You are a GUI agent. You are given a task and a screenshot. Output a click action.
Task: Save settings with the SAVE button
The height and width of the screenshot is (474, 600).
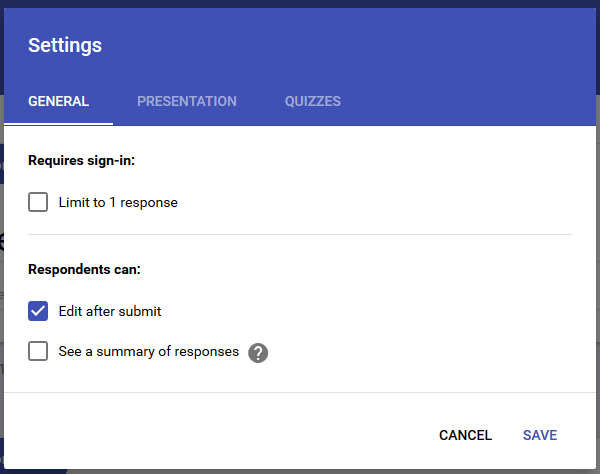[540, 435]
